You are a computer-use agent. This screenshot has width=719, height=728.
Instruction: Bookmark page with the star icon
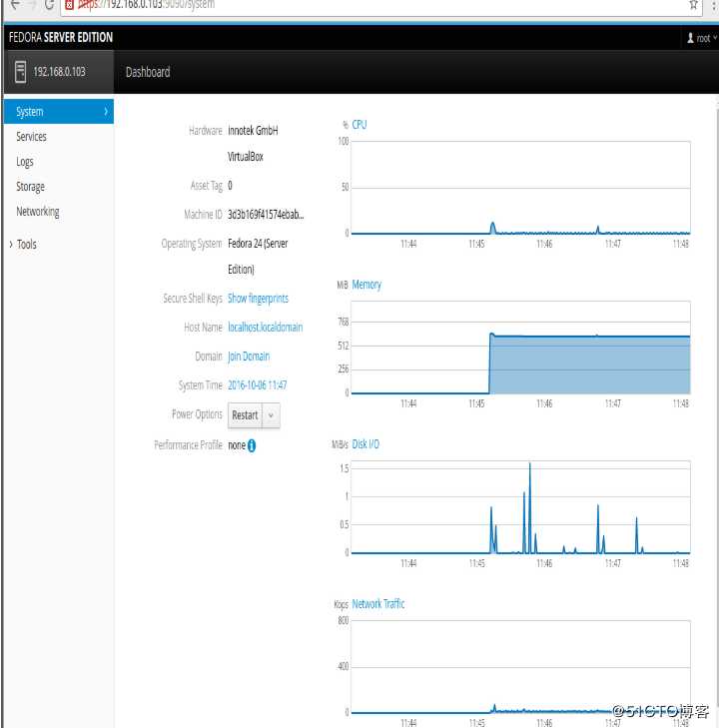point(693,5)
